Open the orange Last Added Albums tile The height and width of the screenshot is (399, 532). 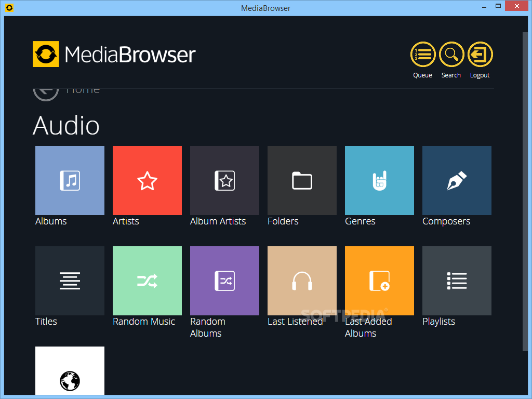(x=379, y=281)
